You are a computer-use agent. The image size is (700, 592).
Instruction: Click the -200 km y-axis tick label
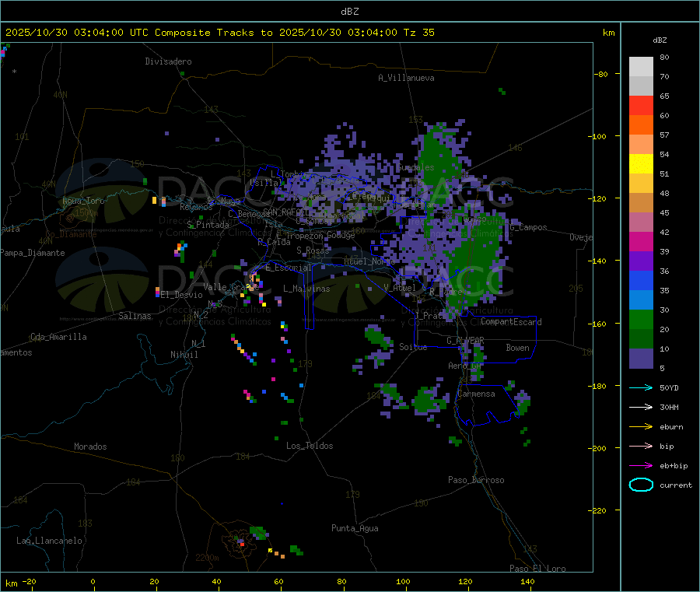(x=597, y=448)
